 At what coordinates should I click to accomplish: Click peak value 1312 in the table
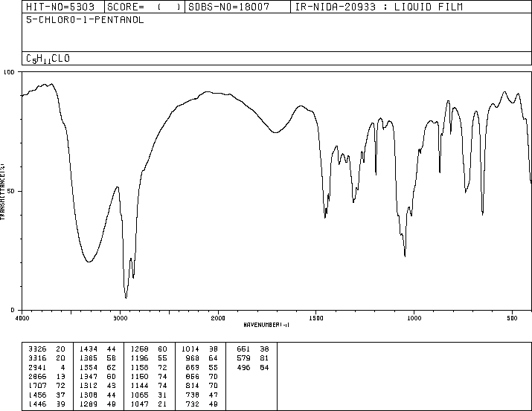click(x=89, y=386)
